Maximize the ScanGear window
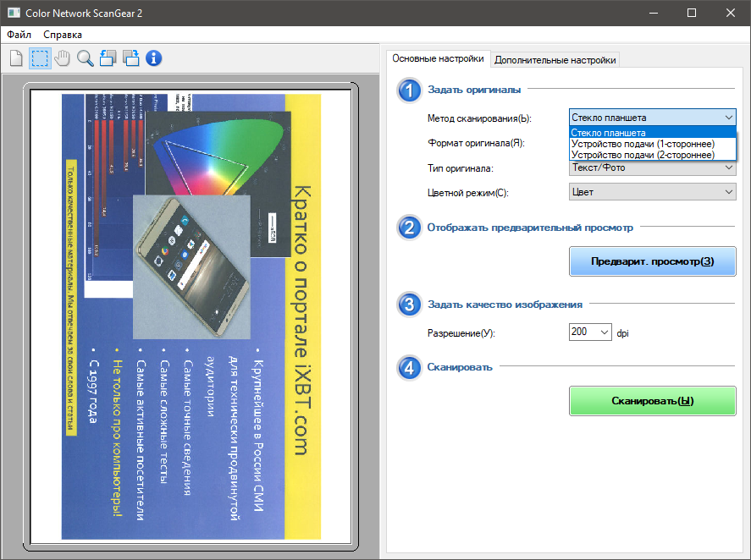 point(692,13)
